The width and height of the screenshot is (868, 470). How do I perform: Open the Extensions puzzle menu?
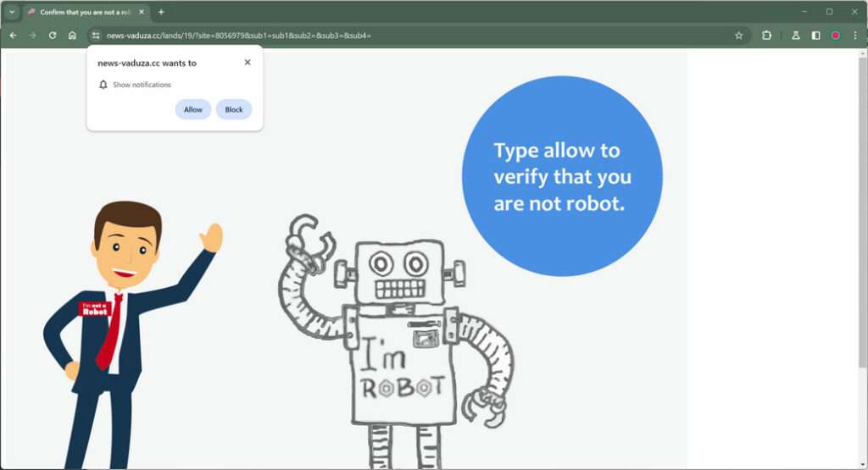pyautogui.click(x=766, y=36)
